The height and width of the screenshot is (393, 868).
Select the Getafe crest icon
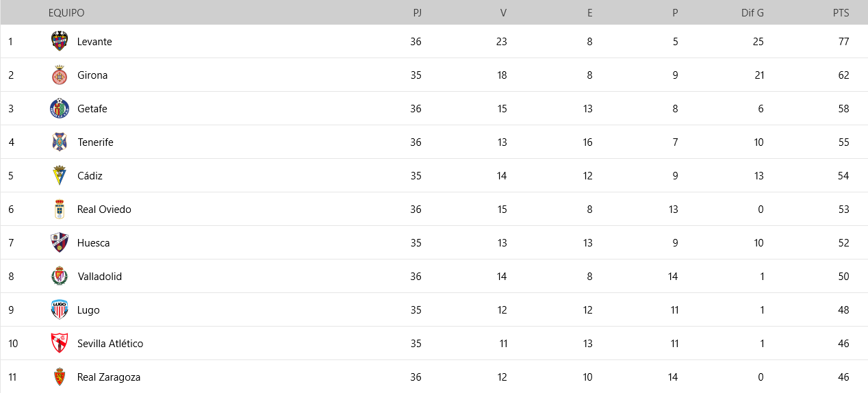pos(60,108)
